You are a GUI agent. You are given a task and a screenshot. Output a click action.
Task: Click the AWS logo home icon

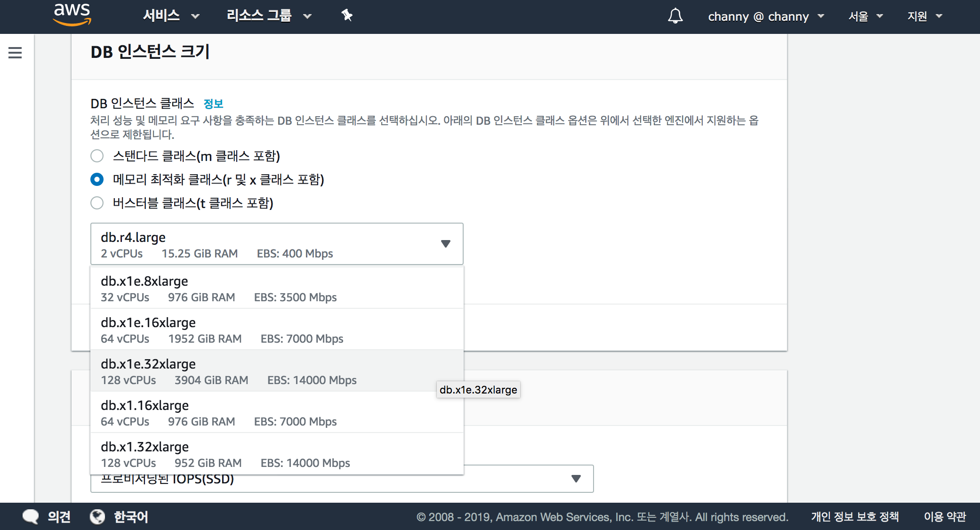tap(72, 15)
